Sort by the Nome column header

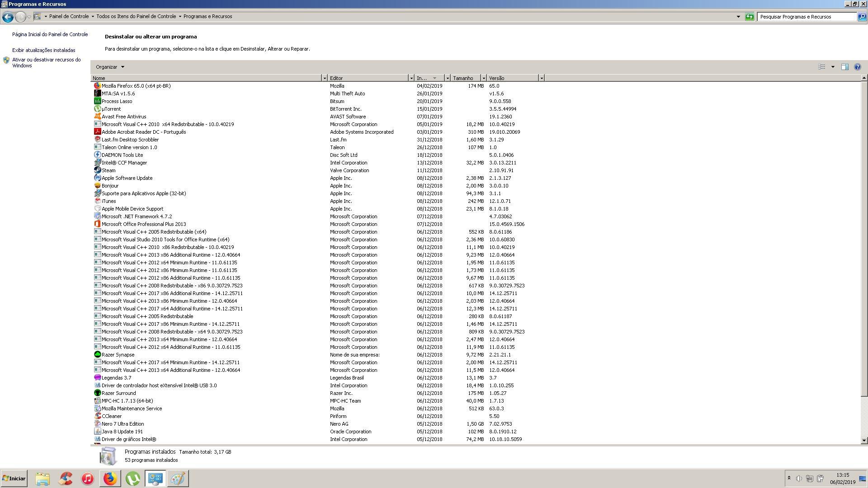[206, 78]
